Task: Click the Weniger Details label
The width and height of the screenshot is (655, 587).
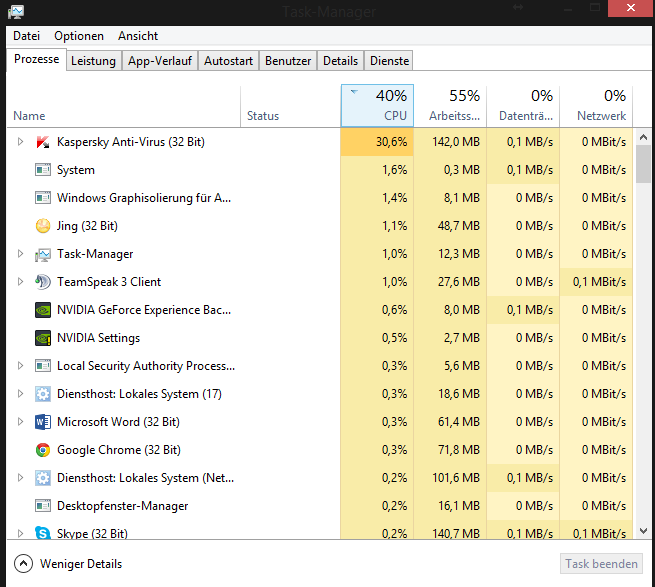Action: click(x=81, y=564)
